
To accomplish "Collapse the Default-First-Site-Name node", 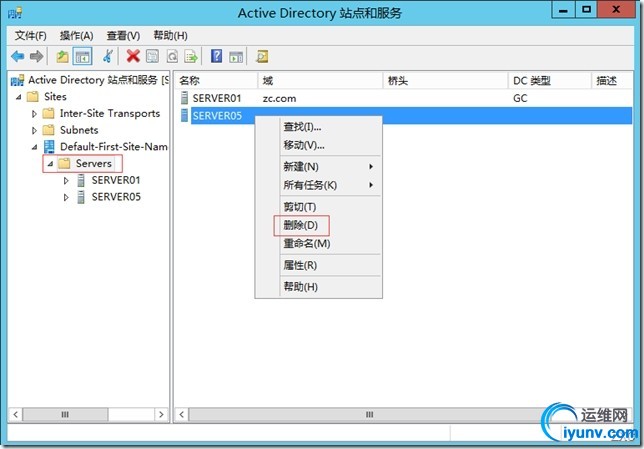I will coord(34,147).
